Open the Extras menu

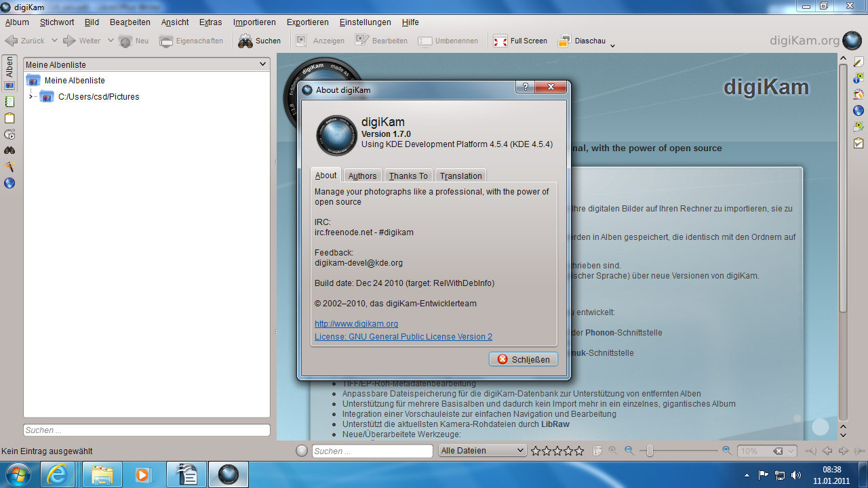[x=210, y=22]
